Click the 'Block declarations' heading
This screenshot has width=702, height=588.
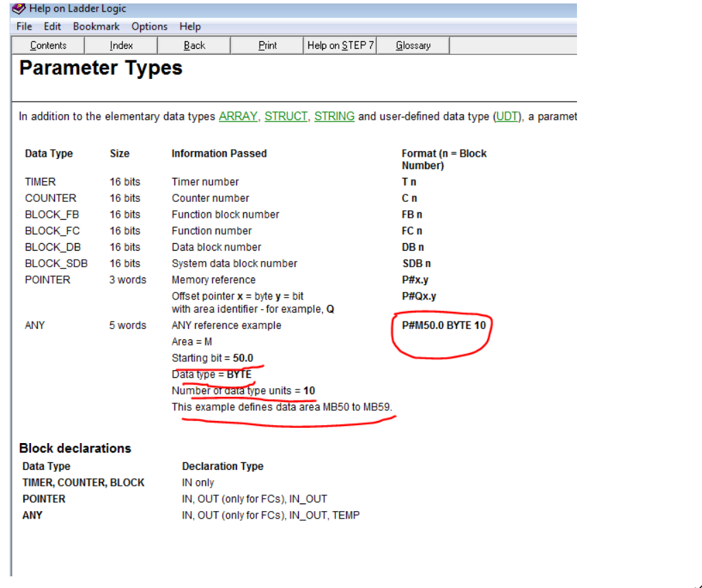coord(76,449)
